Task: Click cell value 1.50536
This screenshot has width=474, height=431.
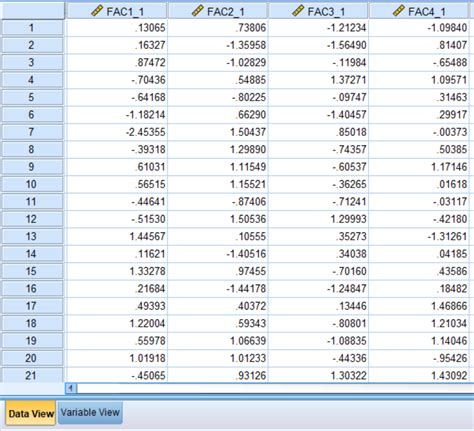Action: [x=218, y=219]
